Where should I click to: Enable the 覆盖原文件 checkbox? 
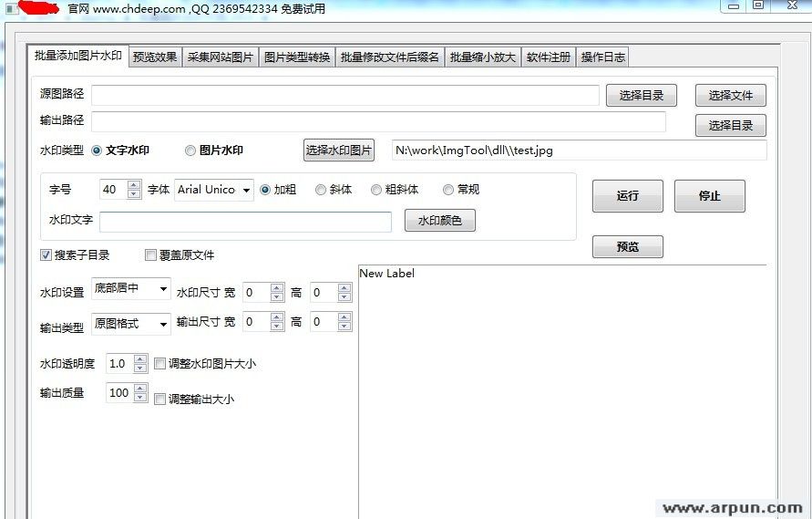click(x=151, y=255)
